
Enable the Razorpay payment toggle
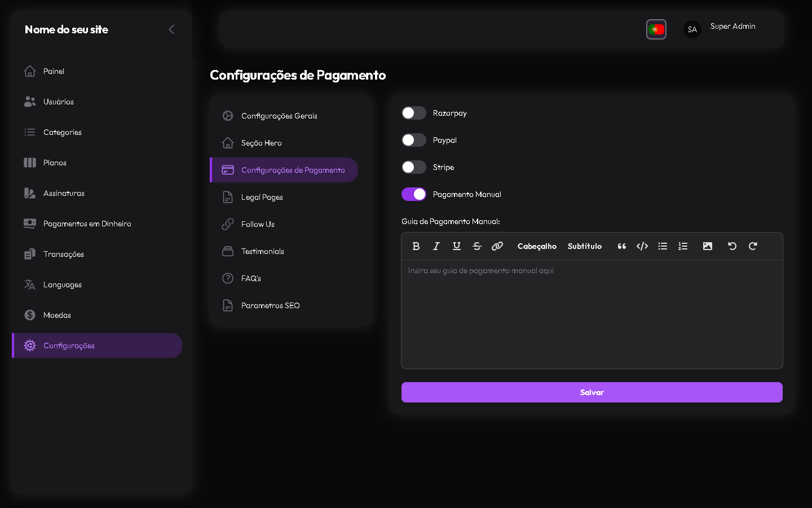coord(414,113)
